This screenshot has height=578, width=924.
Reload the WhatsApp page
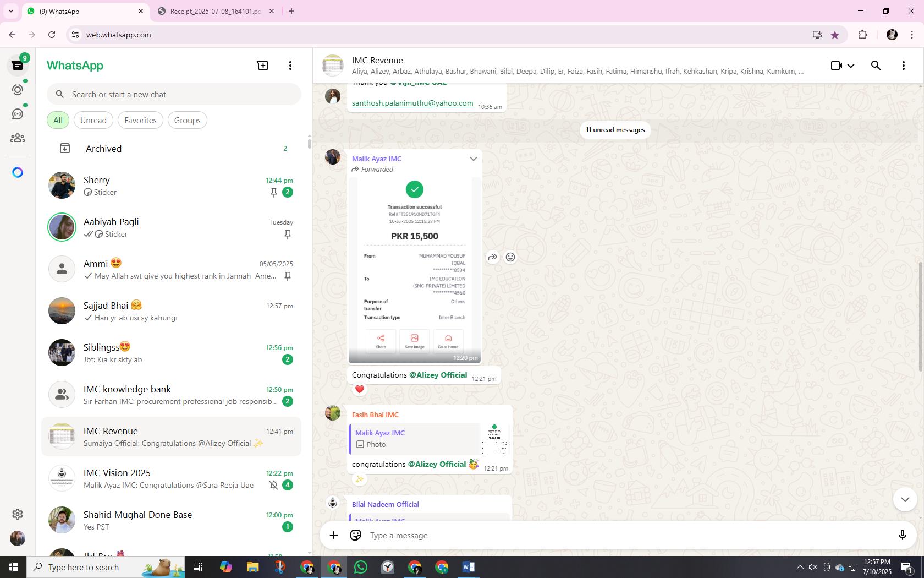[52, 35]
